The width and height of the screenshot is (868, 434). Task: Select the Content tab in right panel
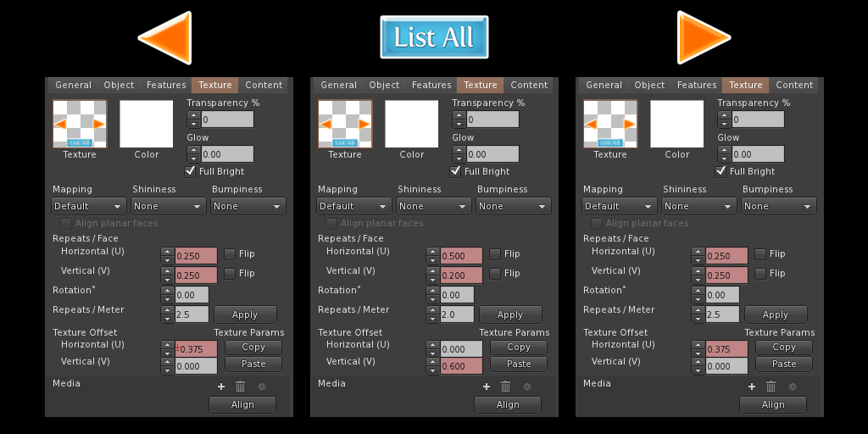coord(794,85)
